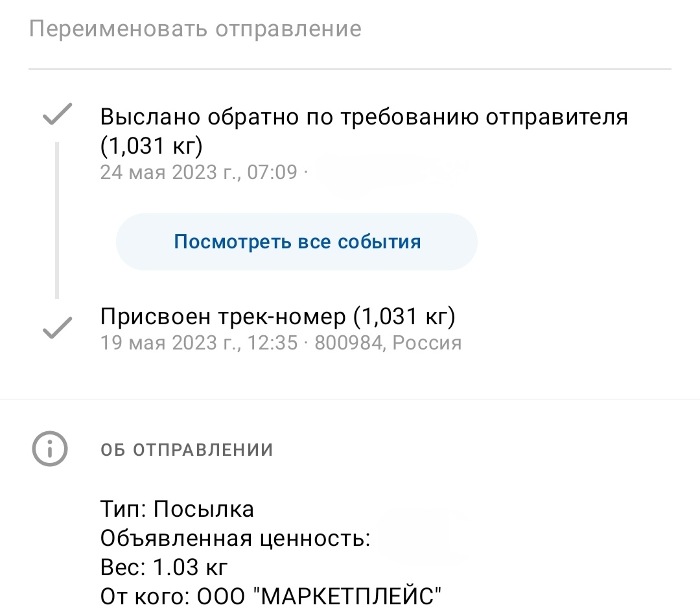Tap the (1,031 кг) weight under first event
The width and height of the screenshot is (700, 614).
(x=151, y=146)
